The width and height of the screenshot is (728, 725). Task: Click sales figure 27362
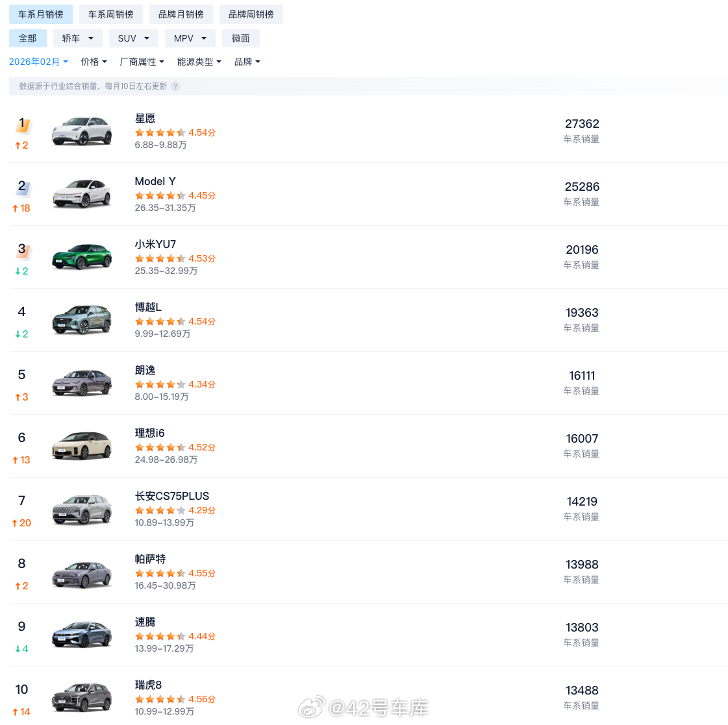coord(582,124)
